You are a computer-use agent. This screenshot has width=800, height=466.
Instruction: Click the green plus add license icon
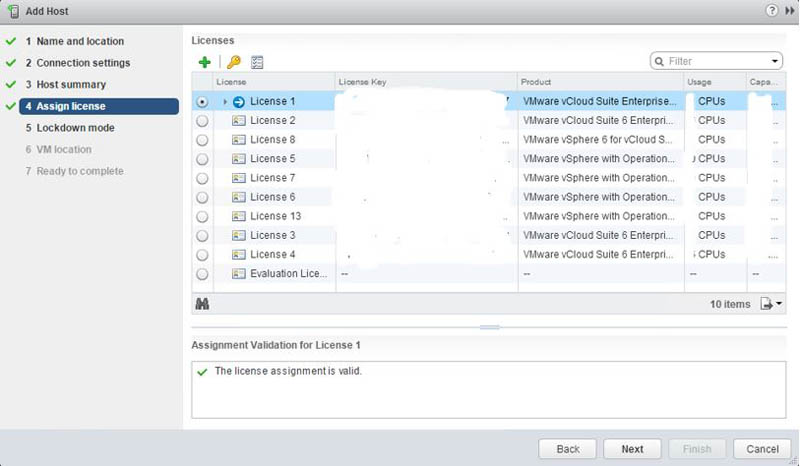[205, 62]
